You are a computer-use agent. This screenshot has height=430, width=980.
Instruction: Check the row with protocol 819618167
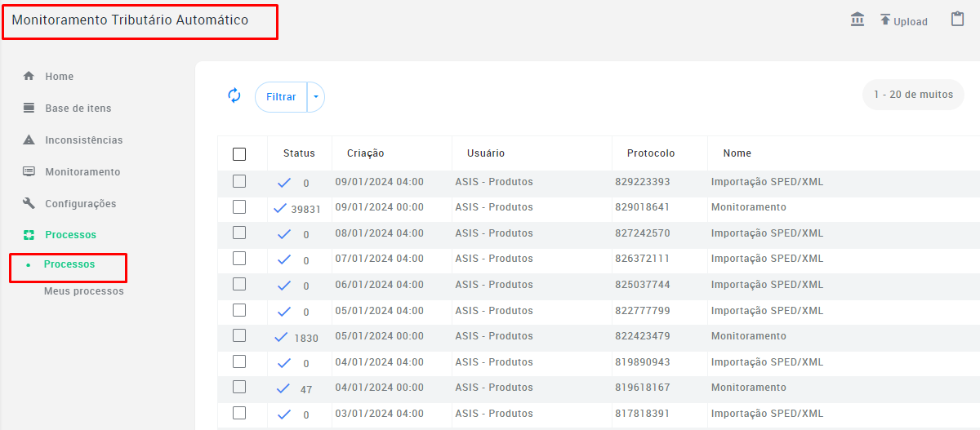pyautogui.click(x=239, y=387)
